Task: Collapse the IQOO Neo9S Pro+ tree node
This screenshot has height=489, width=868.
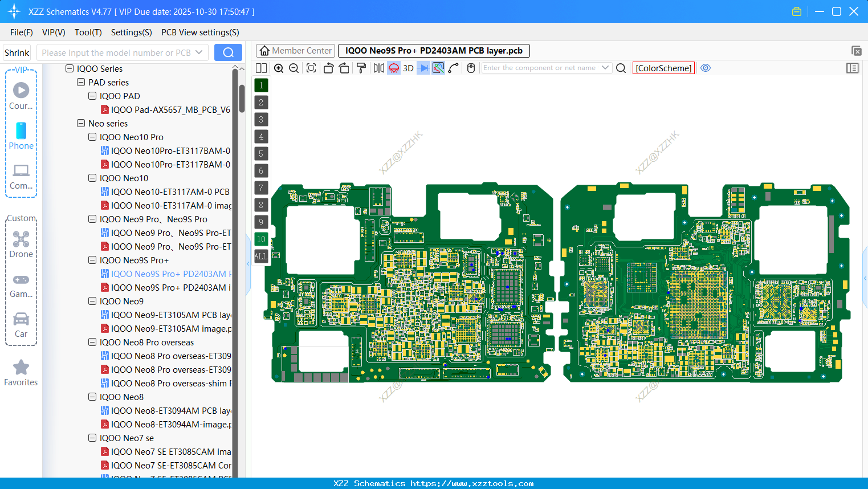Action: tap(92, 260)
